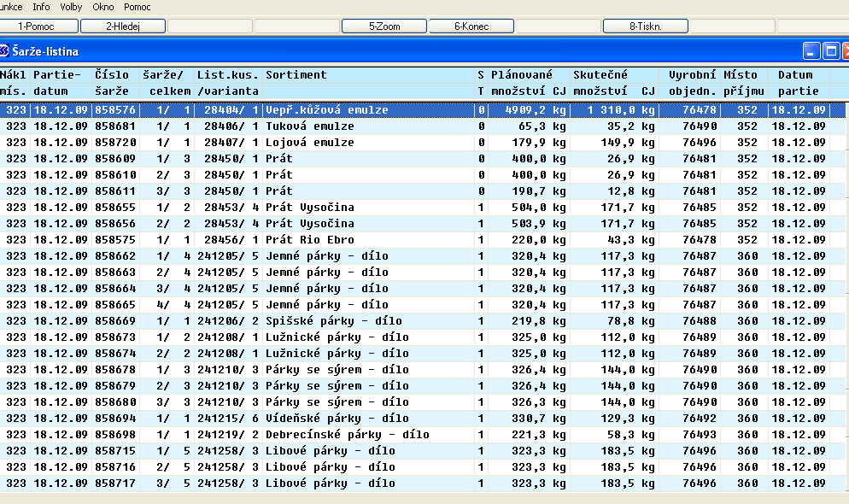Click the 6-Konec button
Image resolution: width=849 pixels, height=504 pixels.
coord(471,26)
